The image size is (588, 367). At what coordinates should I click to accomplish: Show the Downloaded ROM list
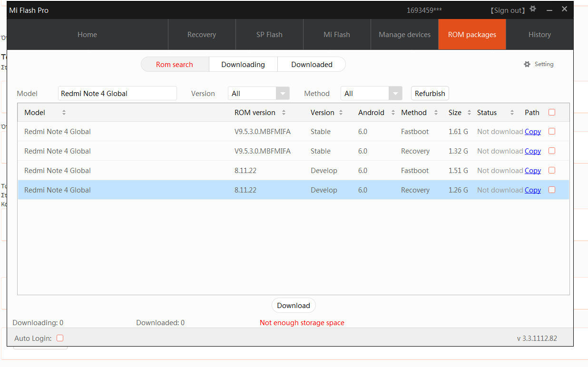312,65
